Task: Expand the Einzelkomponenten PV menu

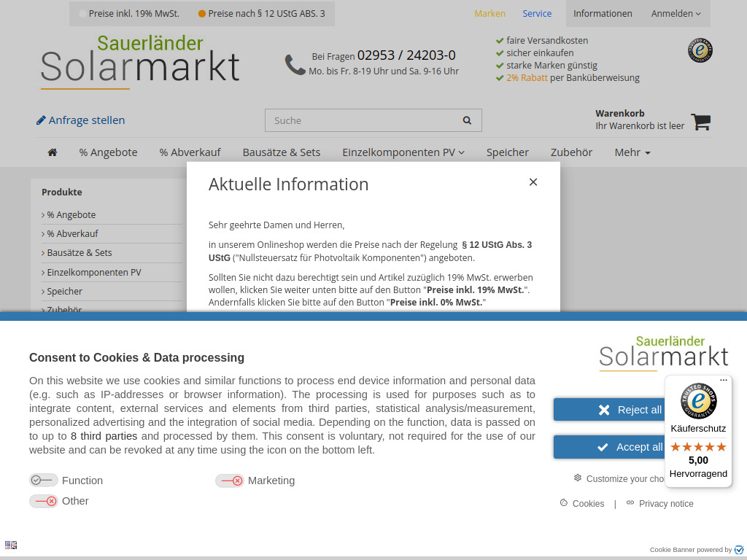Action: (403, 152)
